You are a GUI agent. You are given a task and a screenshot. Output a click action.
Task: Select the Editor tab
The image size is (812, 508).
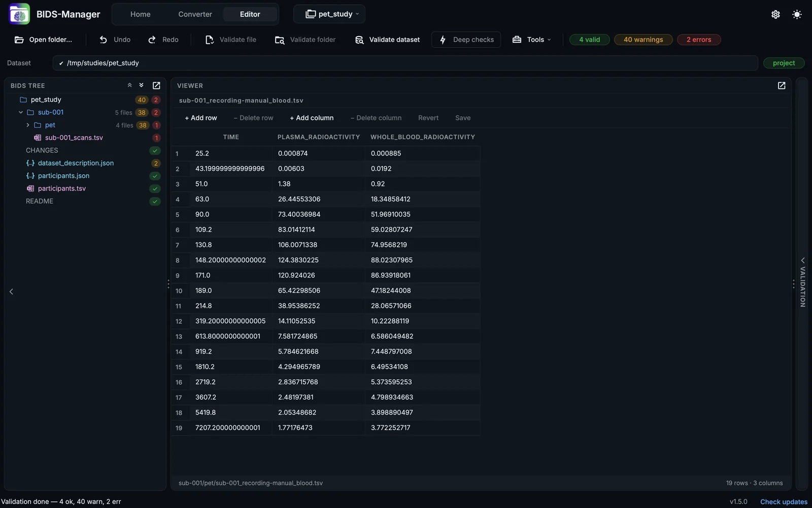click(250, 14)
